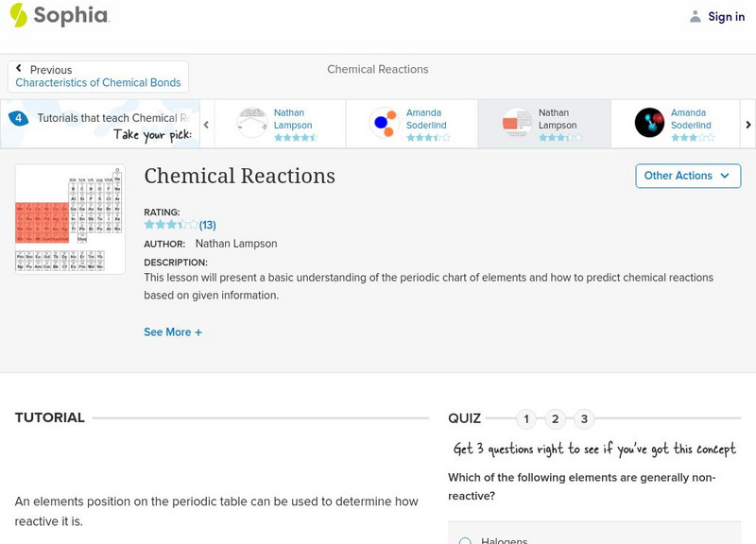Select the Halogens radio button
Viewport: 756px width, 544px height.
(x=465, y=541)
